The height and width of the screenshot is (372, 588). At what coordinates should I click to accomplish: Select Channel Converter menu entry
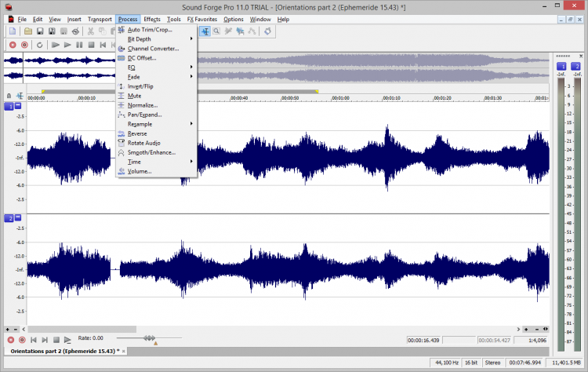click(x=153, y=49)
